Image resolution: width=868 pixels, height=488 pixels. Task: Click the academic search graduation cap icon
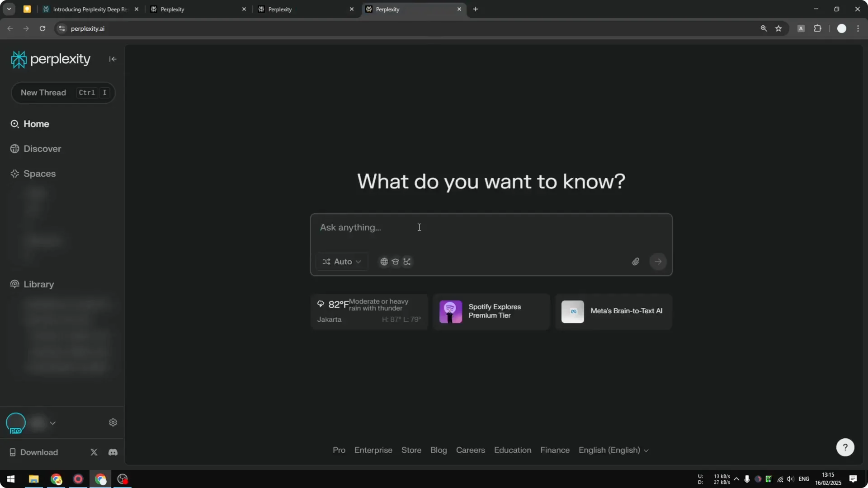coord(396,262)
